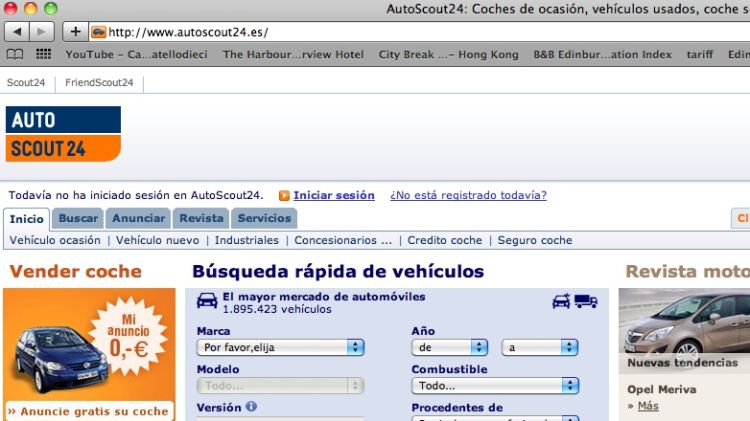
Task: Go back with the browser back arrow
Action: tap(17, 32)
